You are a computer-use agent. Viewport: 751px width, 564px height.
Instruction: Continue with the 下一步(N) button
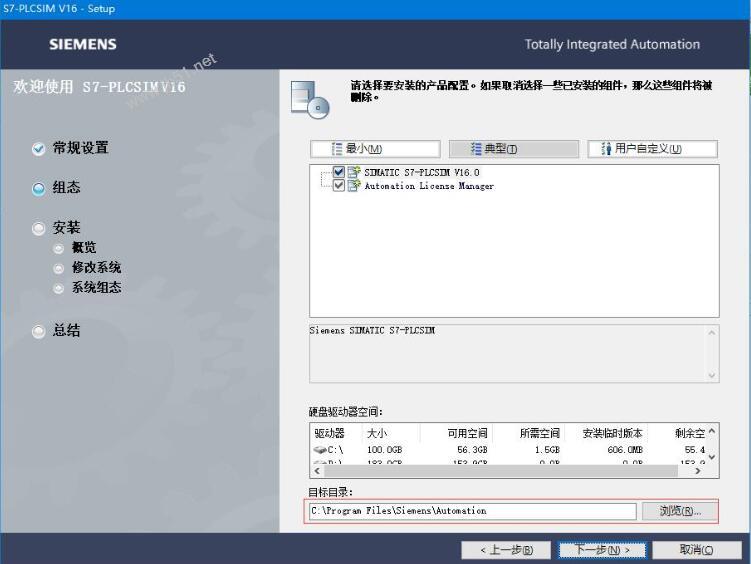click(602, 550)
